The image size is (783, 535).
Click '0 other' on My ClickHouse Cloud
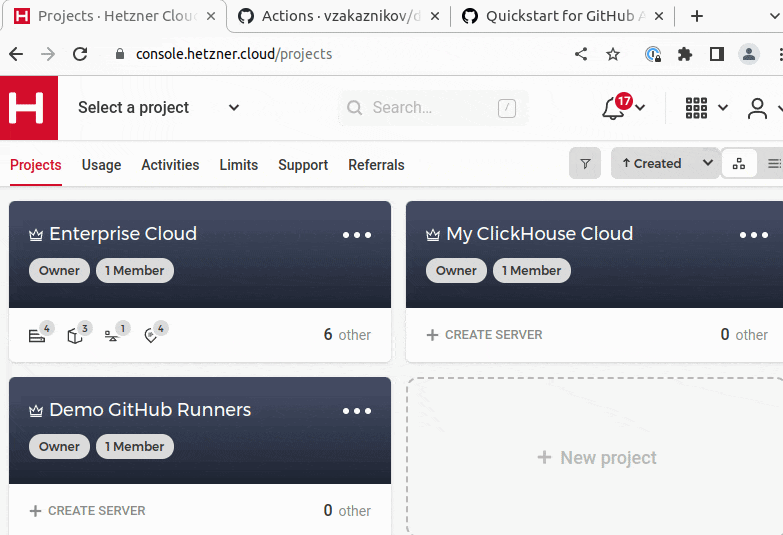pos(744,335)
